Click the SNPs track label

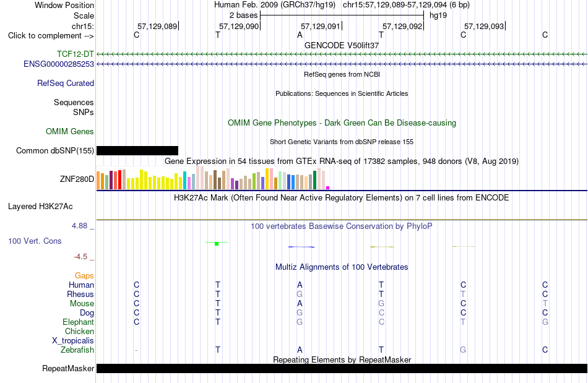(84, 112)
